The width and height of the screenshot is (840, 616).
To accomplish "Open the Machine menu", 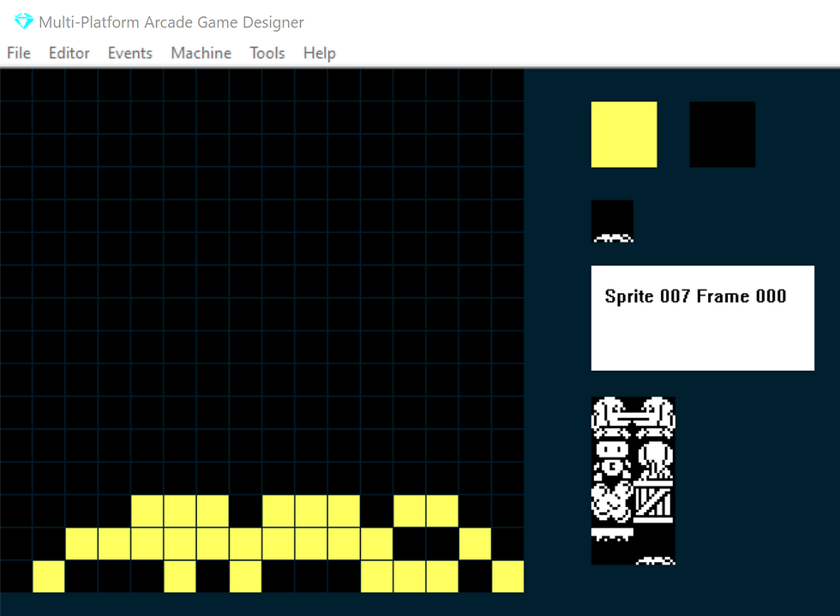I will click(x=201, y=53).
